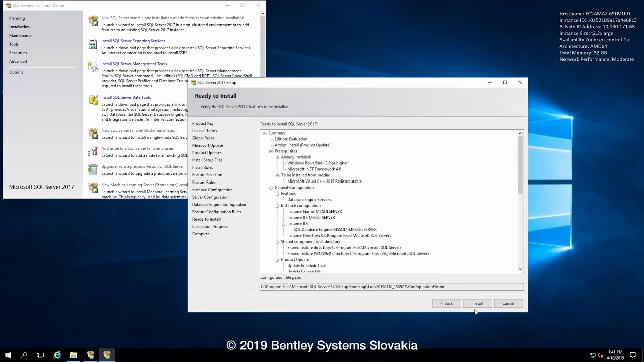Open the network tray icon
The width and height of the screenshot is (644, 362).
[593, 355]
